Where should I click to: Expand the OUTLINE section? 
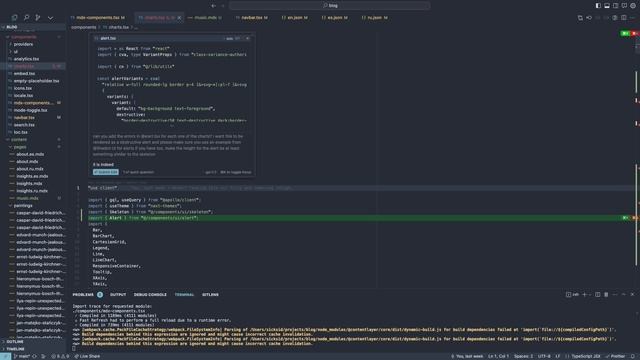pyautogui.click(x=33, y=342)
